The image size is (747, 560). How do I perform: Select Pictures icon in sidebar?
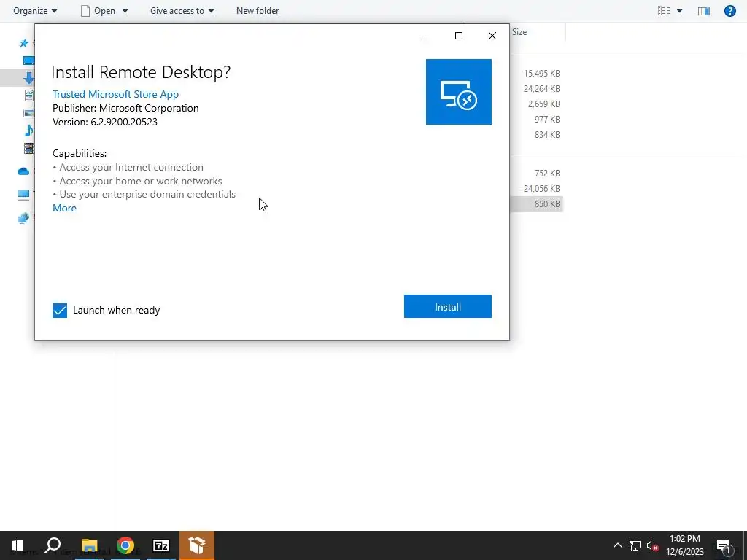28,113
